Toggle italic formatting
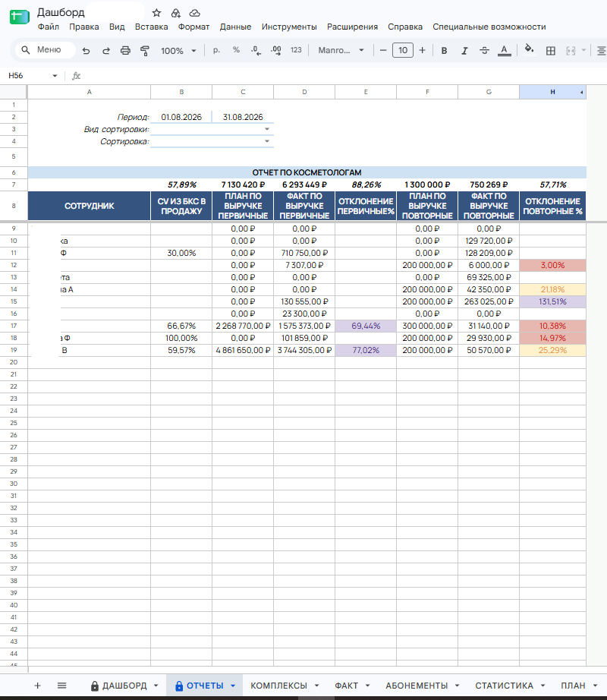The width and height of the screenshot is (607, 700). tap(464, 50)
